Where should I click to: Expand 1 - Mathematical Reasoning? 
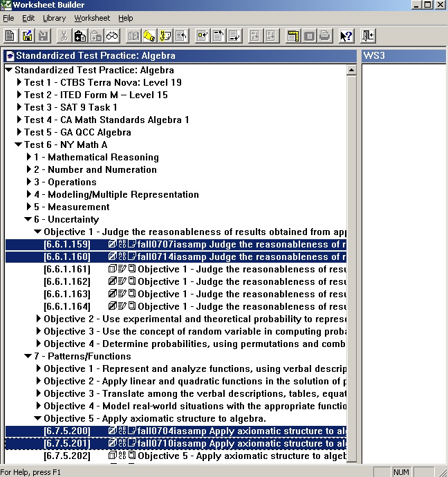pos(28,157)
